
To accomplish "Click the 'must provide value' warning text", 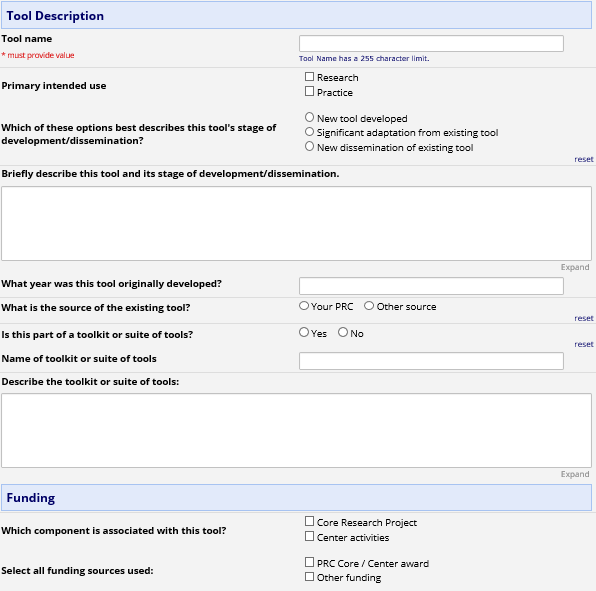I will (x=38, y=55).
